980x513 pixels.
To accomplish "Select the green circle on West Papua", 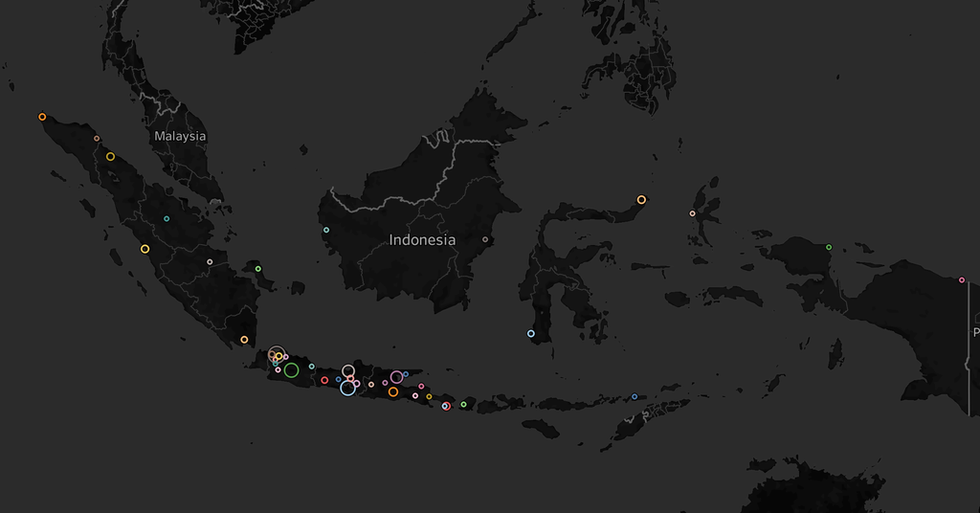I will 830,248.
